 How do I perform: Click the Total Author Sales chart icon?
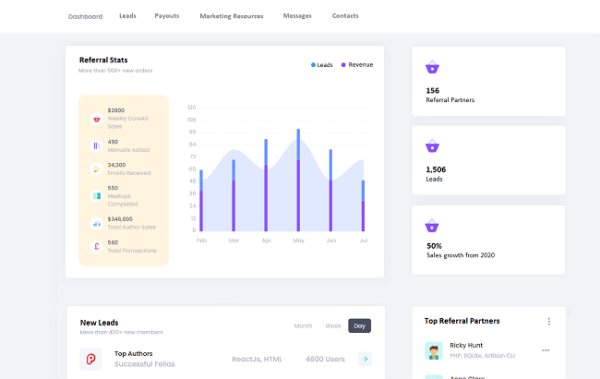[x=96, y=223]
